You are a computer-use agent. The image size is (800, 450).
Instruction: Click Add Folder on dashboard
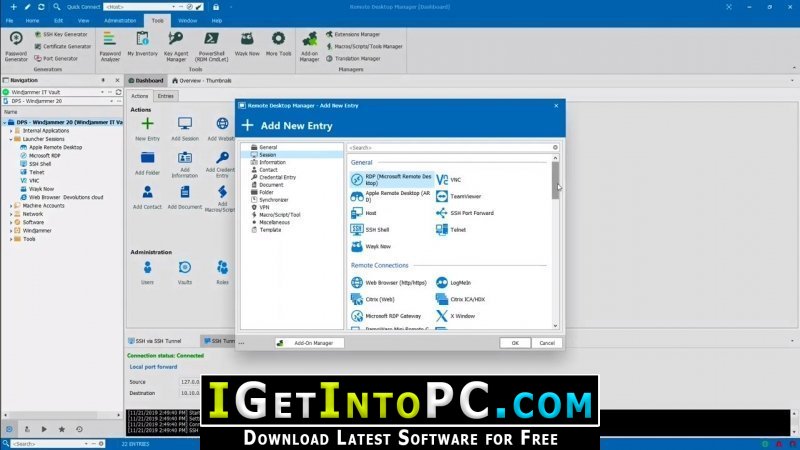click(x=147, y=163)
